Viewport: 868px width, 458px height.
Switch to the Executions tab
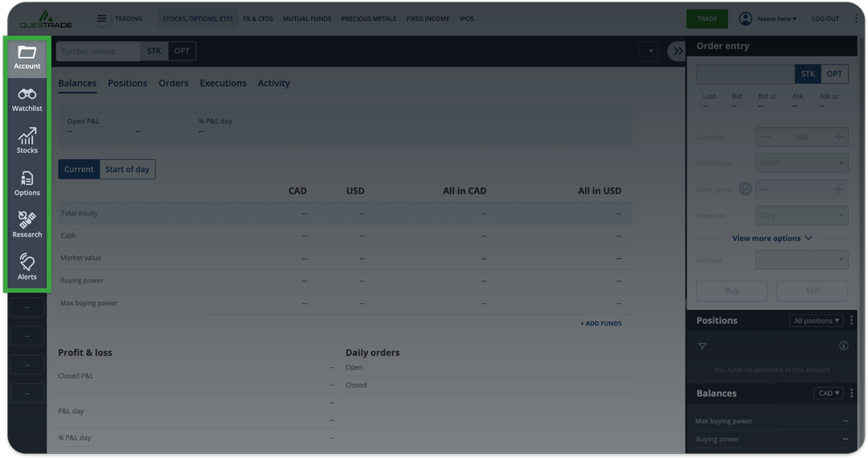pos(223,83)
